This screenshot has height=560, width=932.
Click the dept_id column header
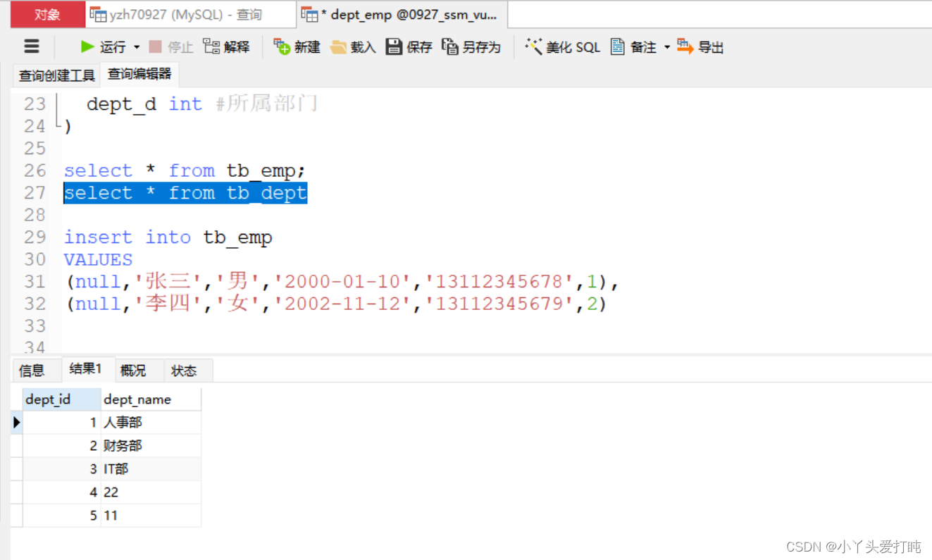(x=62, y=399)
